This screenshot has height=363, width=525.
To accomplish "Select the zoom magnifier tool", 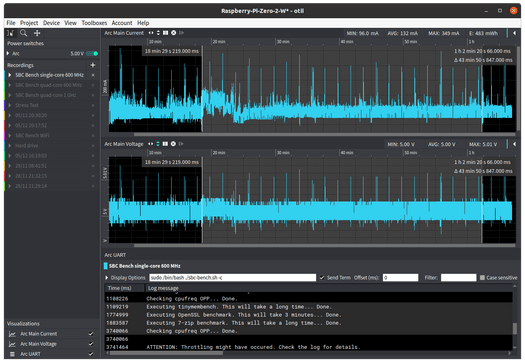I will (x=23, y=33).
